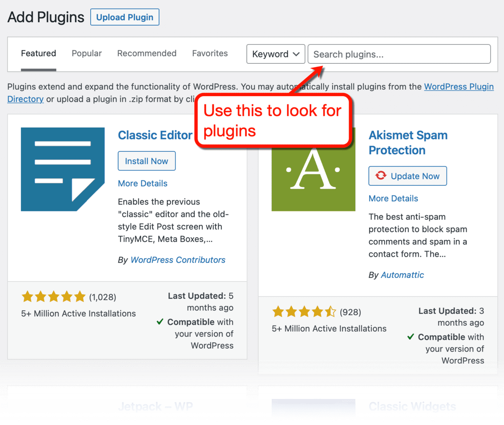Click the refresh icon inside Update Now
Screen dimensions: 504x425
coord(381,176)
